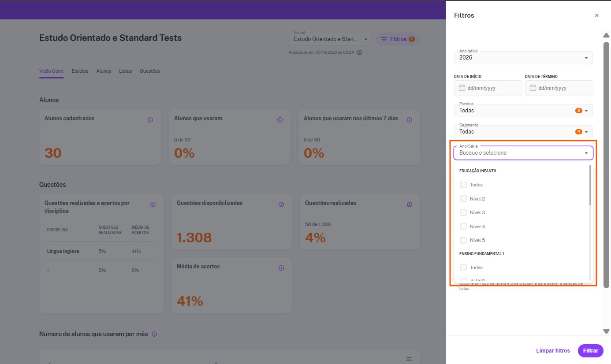Image resolution: width=611 pixels, height=364 pixels.
Task: Click the Data de início date input
Action: point(488,88)
